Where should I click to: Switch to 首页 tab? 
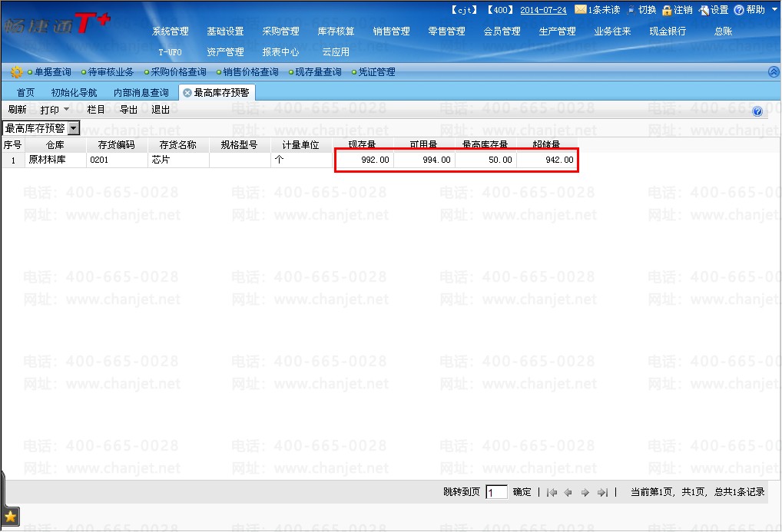pyautogui.click(x=25, y=93)
